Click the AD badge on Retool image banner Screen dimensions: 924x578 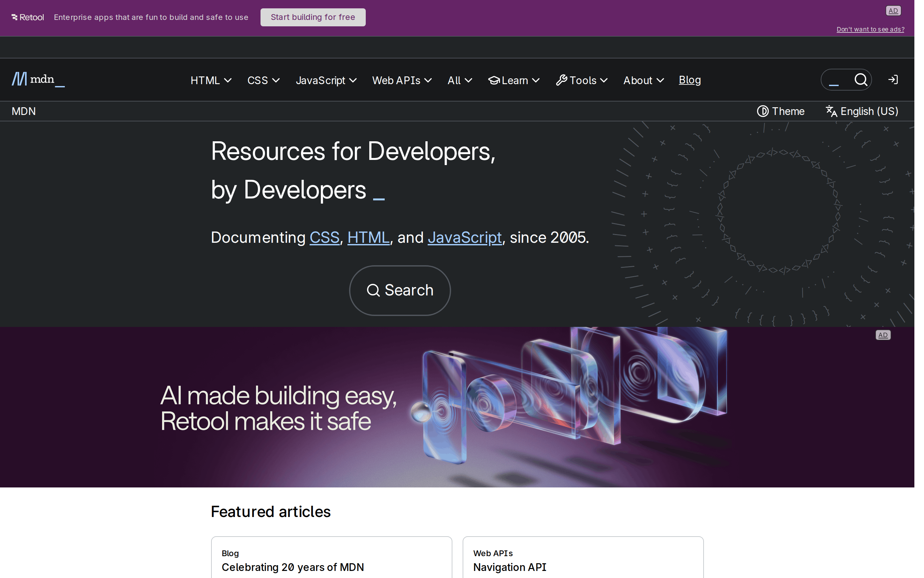883,335
